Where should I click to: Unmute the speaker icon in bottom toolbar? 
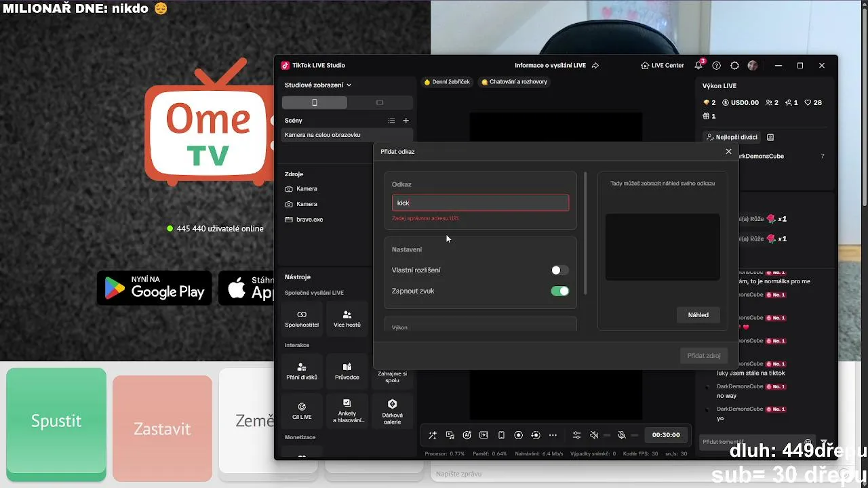pos(594,435)
